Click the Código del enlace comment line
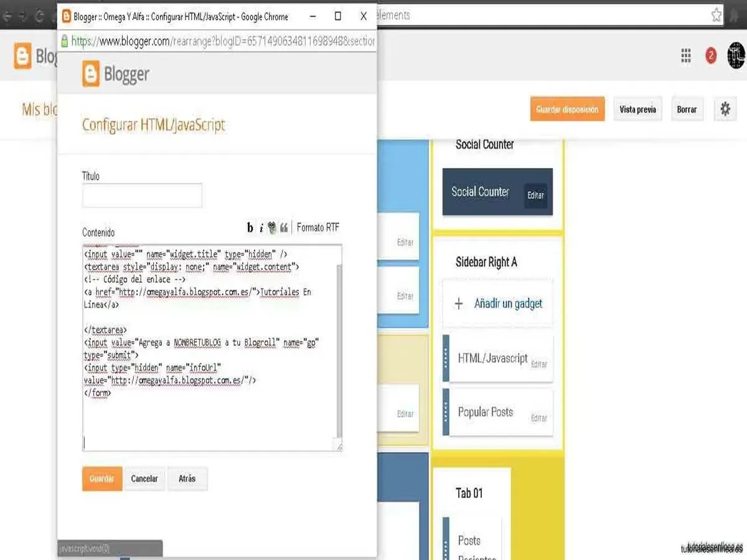Image resolution: width=747 pixels, height=560 pixels. pyautogui.click(x=134, y=279)
